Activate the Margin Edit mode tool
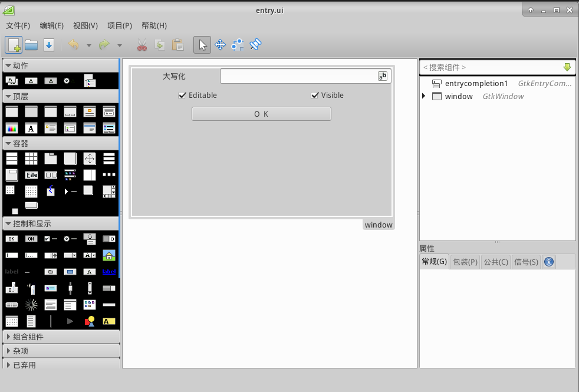The image size is (579, 392). [238, 45]
